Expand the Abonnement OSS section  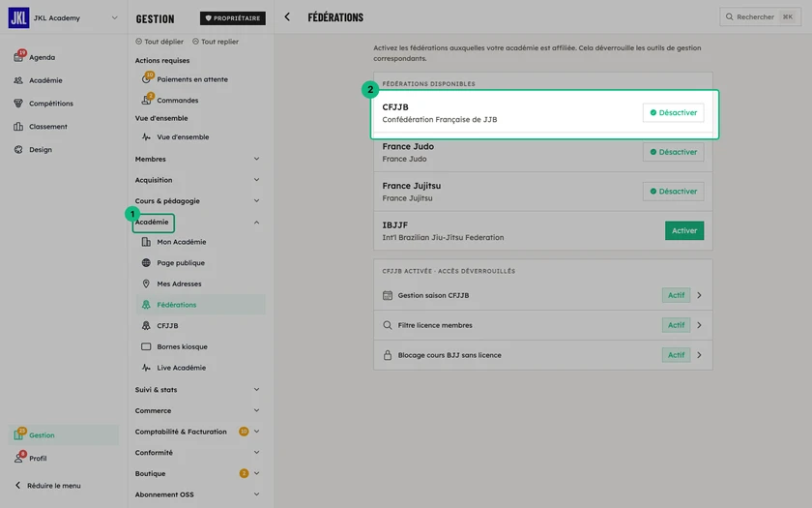[x=256, y=494]
